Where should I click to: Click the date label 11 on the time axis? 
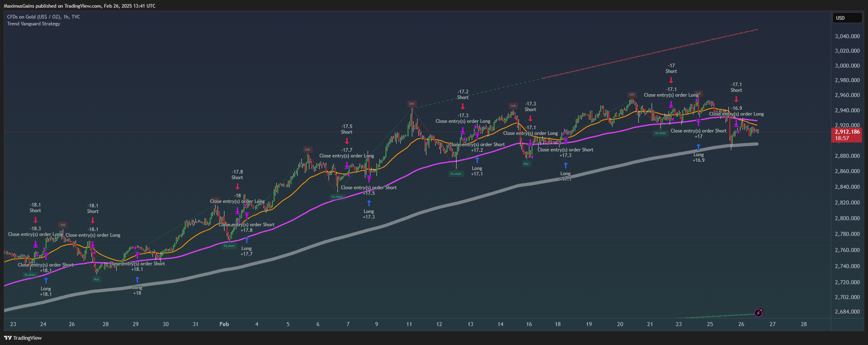point(409,324)
